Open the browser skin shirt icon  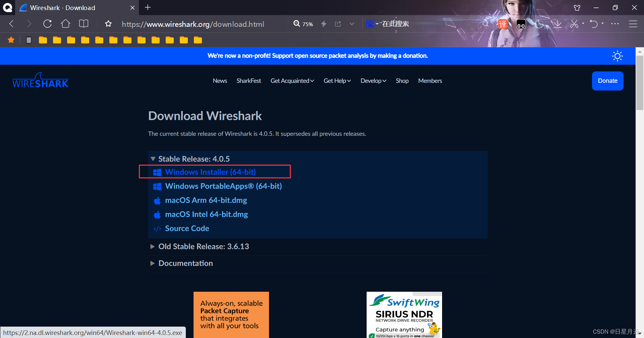pos(577,7)
